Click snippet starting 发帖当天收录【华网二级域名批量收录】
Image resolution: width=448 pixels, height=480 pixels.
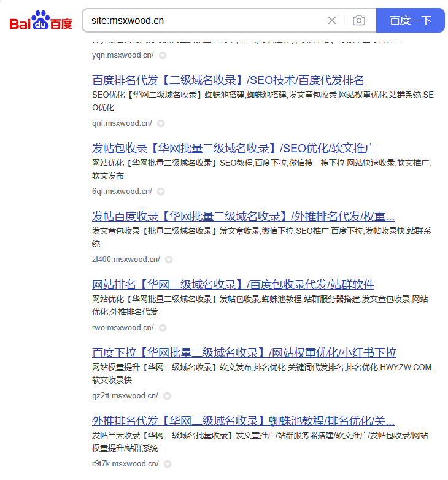pos(260,442)
